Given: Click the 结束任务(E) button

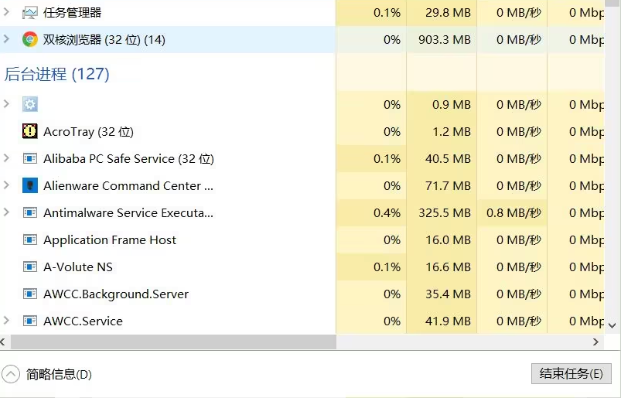Looking at the screenshot, I should click(x=571, y=374).
